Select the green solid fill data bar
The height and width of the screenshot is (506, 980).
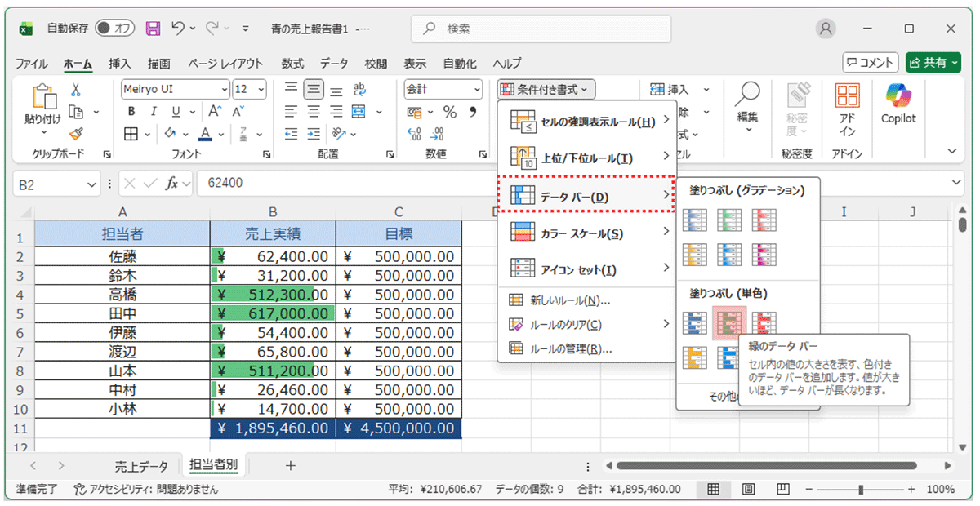point(729,323)
